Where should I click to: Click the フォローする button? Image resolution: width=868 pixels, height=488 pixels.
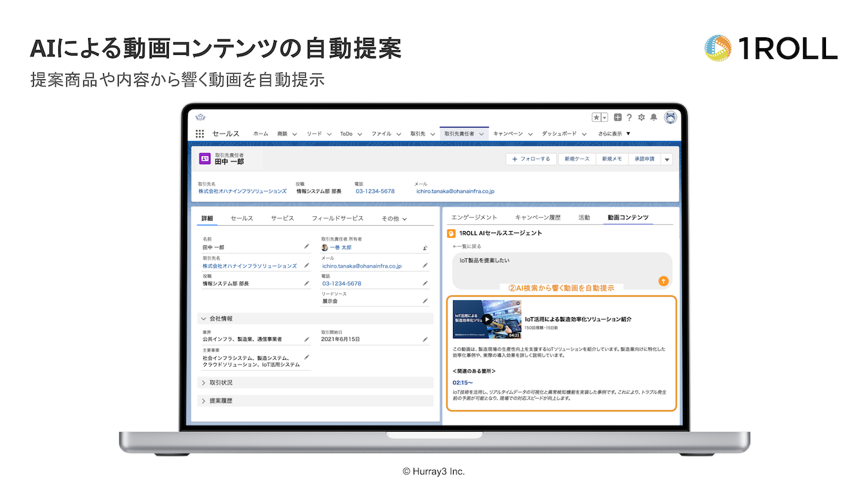pos(531,159)
